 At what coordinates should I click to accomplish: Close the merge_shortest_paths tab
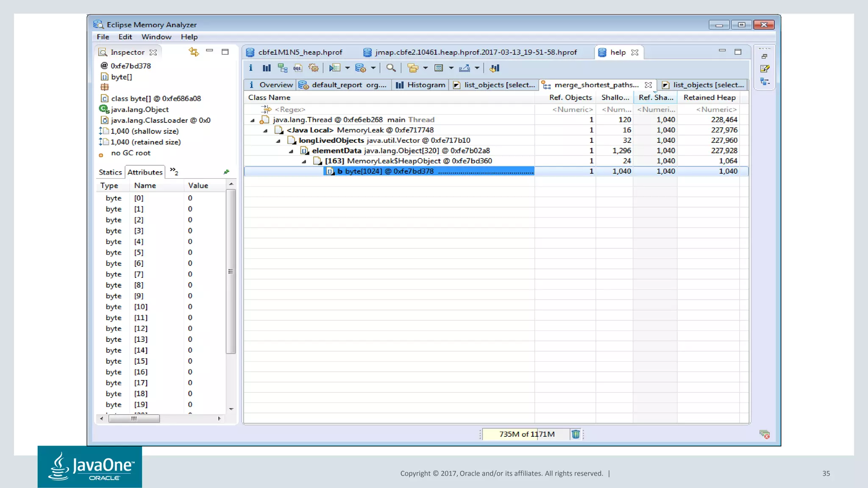648,85
